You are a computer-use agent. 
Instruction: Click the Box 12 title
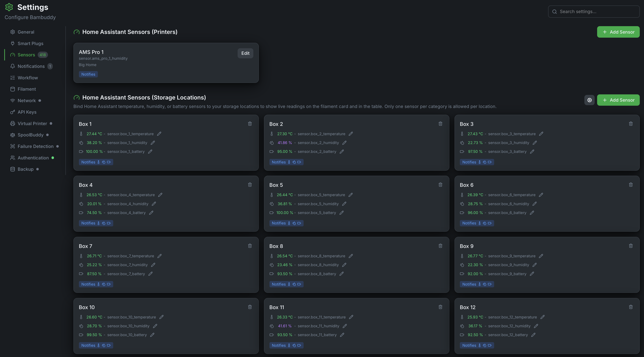(x=467, y=307)
